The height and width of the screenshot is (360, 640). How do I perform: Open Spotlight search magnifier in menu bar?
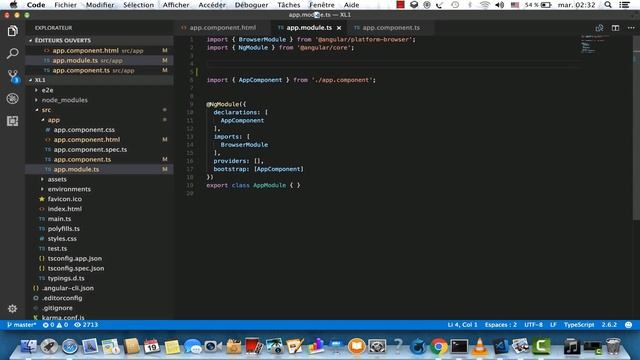point(608,5)
